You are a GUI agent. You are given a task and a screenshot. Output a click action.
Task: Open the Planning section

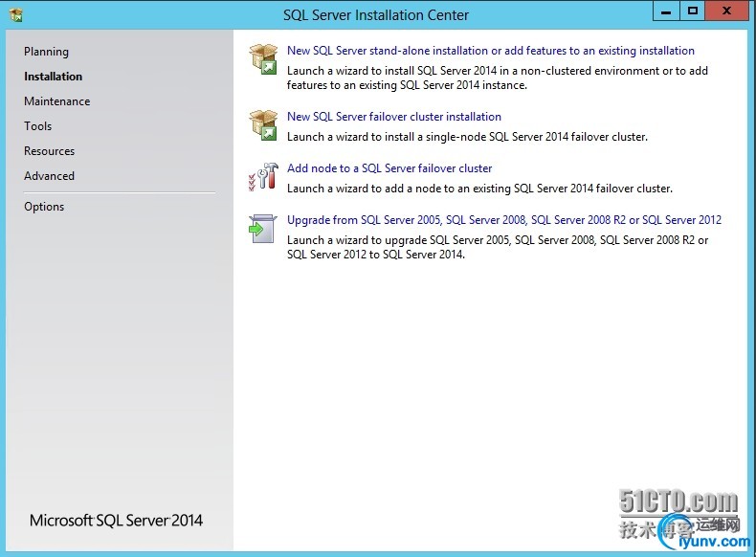tap(46, 52)
